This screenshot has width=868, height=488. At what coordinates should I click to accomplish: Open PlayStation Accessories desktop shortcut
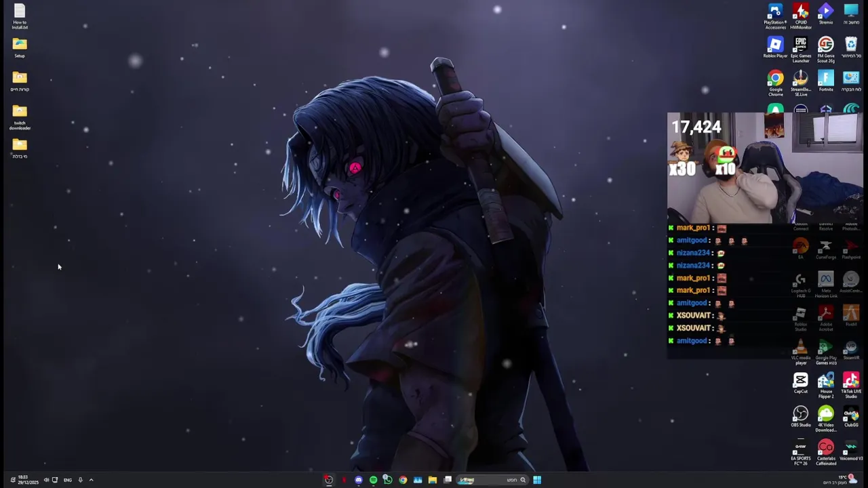(775, 16)
